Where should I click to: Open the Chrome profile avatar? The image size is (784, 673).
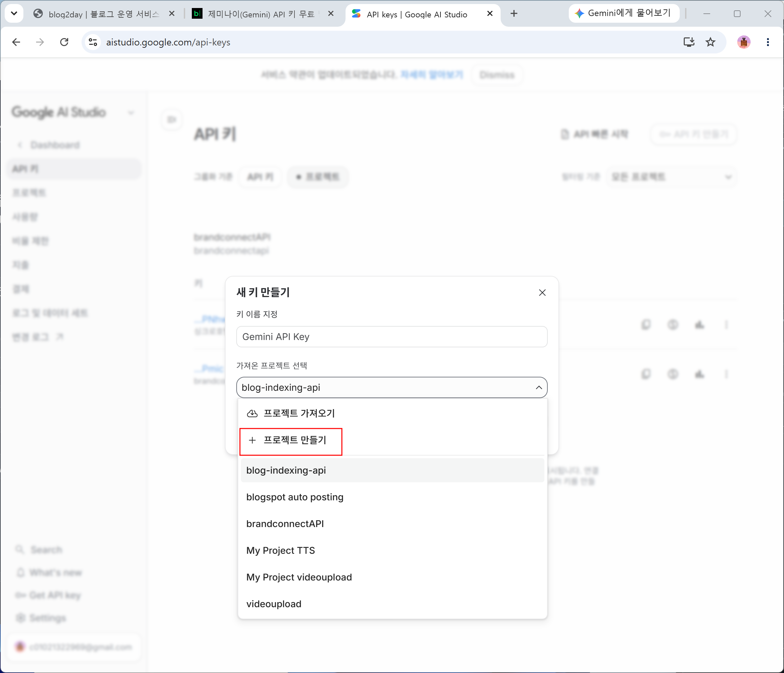744,42
